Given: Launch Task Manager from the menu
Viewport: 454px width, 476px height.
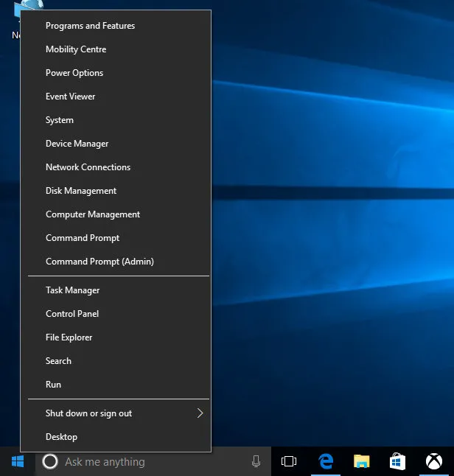Looking at the screenshot, I should tap(72, 290).
